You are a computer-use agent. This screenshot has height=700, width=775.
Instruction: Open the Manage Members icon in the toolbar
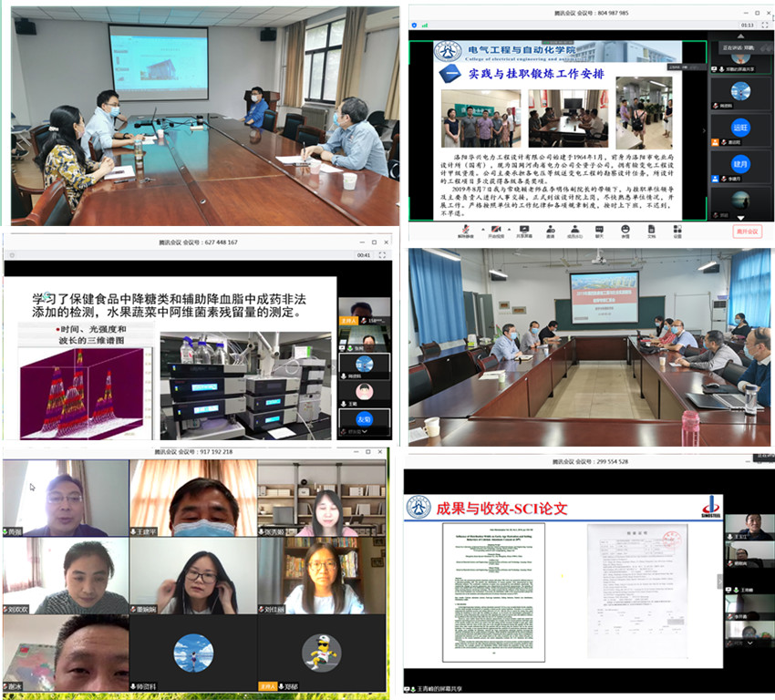pyautogui.click(x=575, y=229)
